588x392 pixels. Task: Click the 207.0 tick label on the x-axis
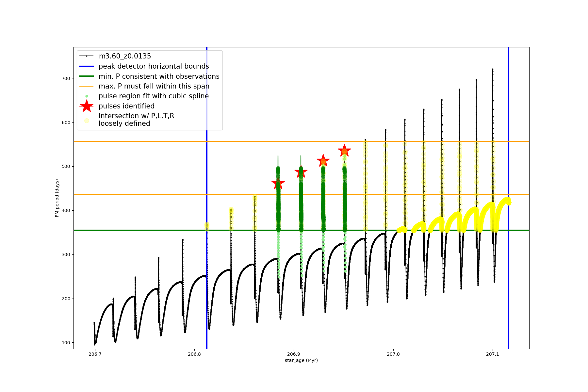[393, 354]
